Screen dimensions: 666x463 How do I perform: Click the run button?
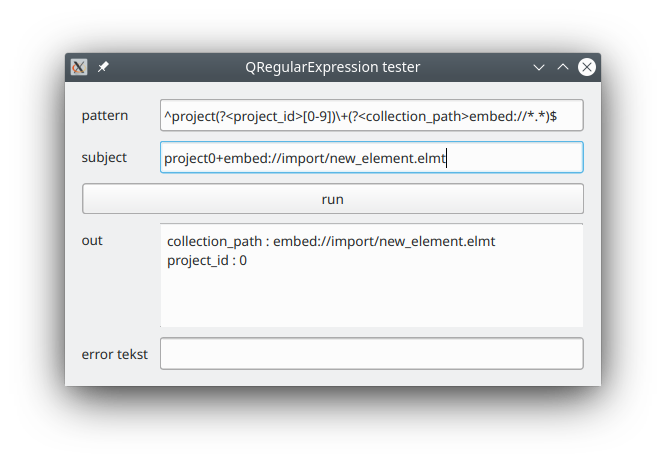click(x=332, y=199)
